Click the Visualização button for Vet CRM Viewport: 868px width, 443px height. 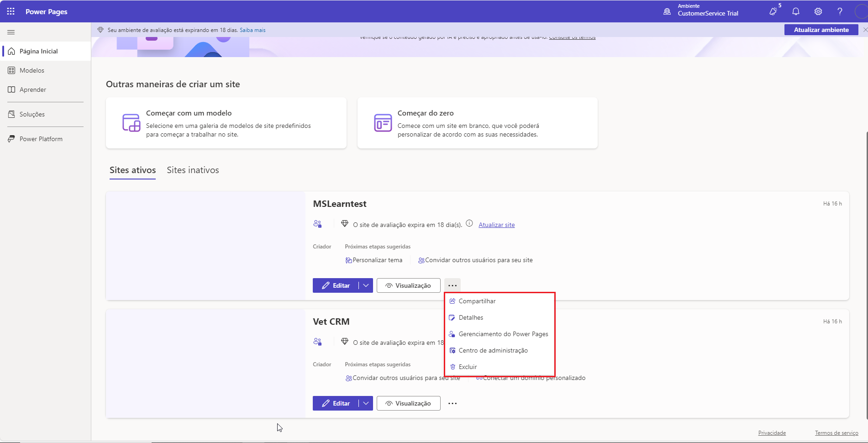pyautogui.click(x=408, y=403)
